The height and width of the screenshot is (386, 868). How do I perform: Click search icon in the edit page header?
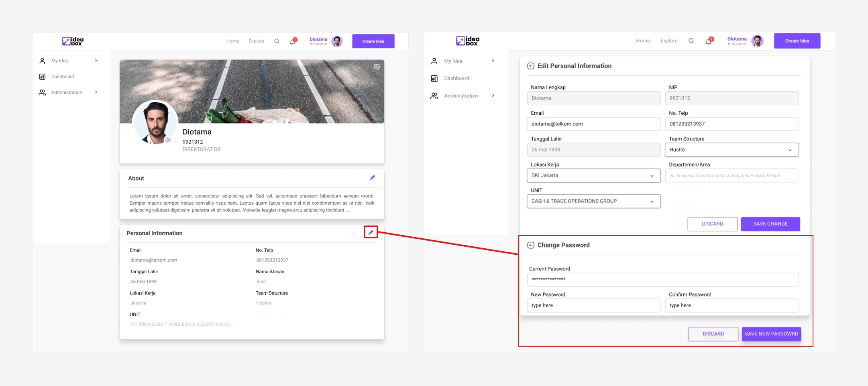tap(691, 41)
